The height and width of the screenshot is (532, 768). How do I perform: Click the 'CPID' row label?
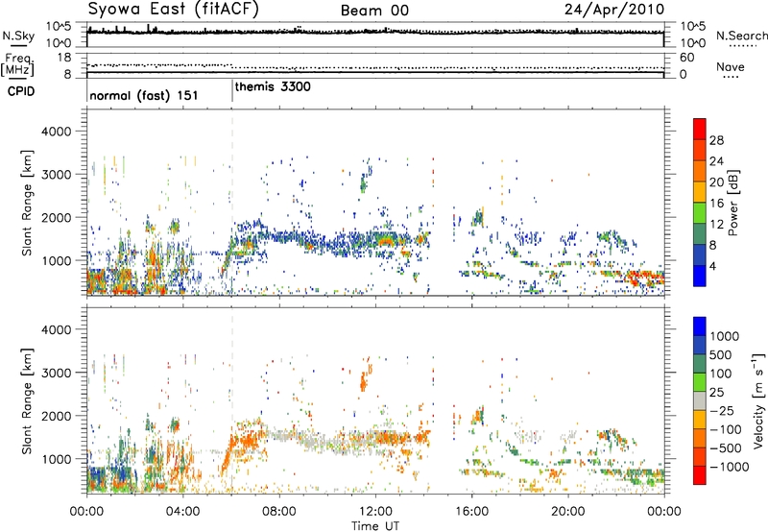coord(21,91)
